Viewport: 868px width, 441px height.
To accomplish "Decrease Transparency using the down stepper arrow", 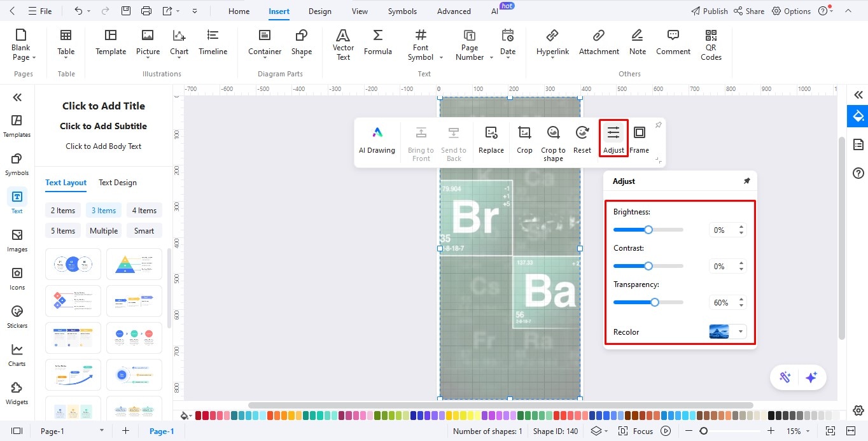I will 741,306.
